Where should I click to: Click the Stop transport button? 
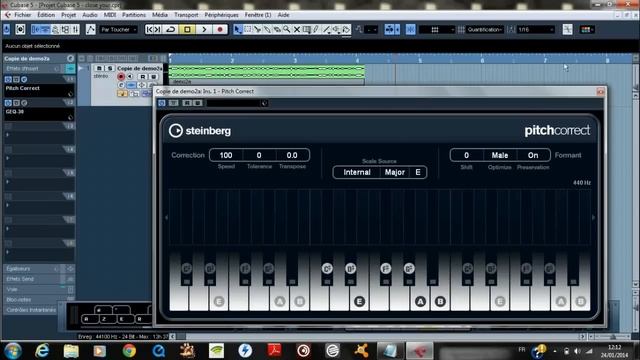[187, 29]
